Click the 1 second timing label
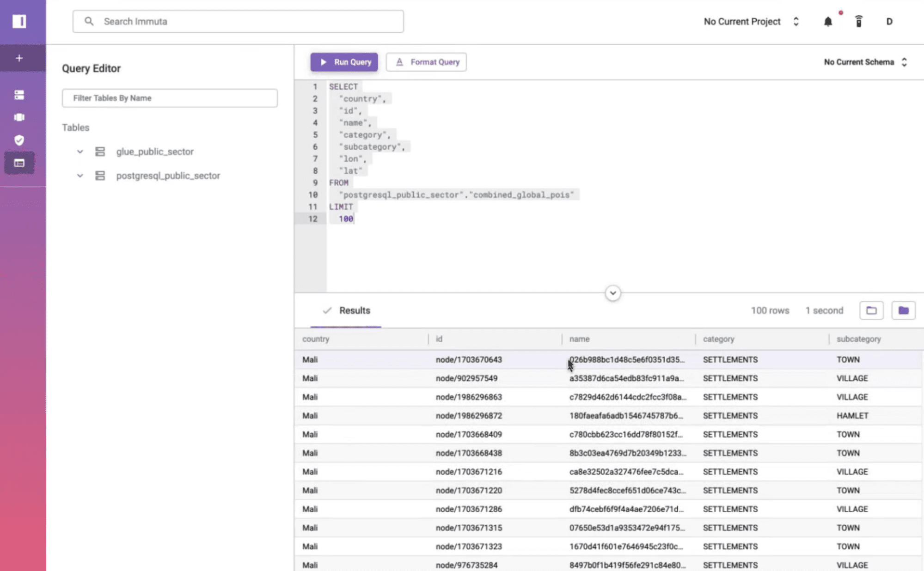The width and height of the screenshot is (924, 571). coord(824,310)
